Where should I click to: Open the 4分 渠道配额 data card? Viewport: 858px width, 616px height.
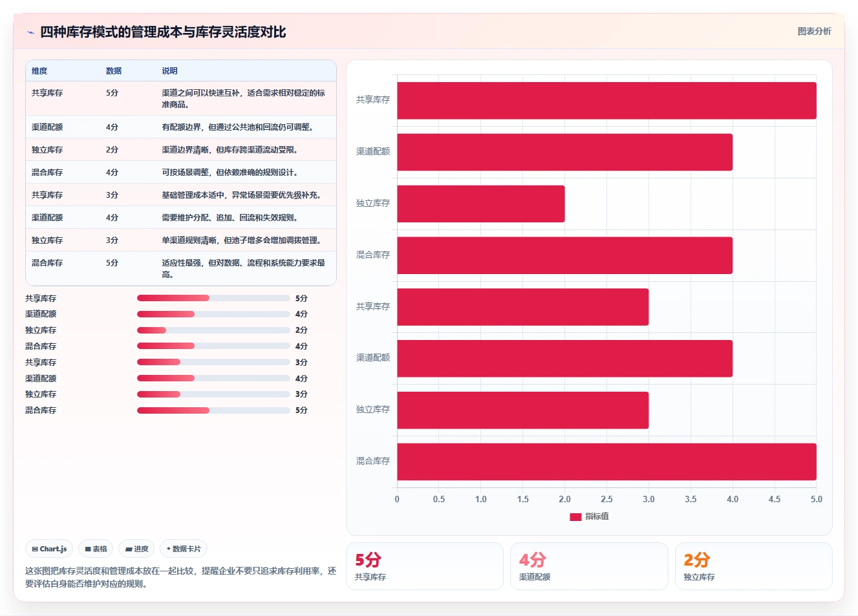point(589,566)
